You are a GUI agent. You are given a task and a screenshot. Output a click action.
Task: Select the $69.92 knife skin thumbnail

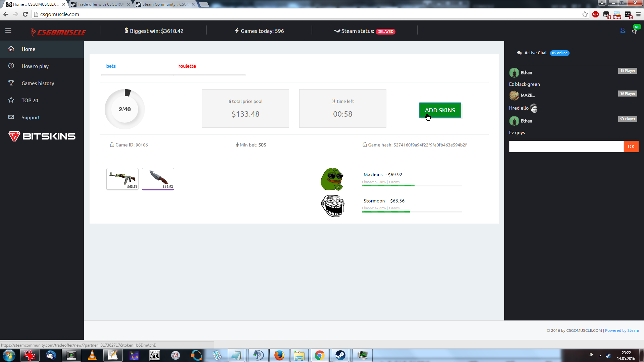pos(158,179)
